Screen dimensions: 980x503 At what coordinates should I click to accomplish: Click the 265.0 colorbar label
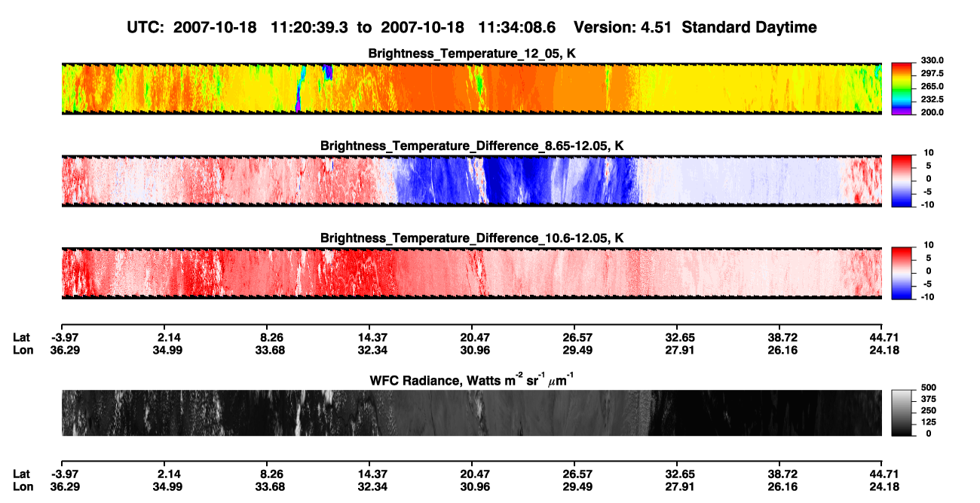point(933,86)
